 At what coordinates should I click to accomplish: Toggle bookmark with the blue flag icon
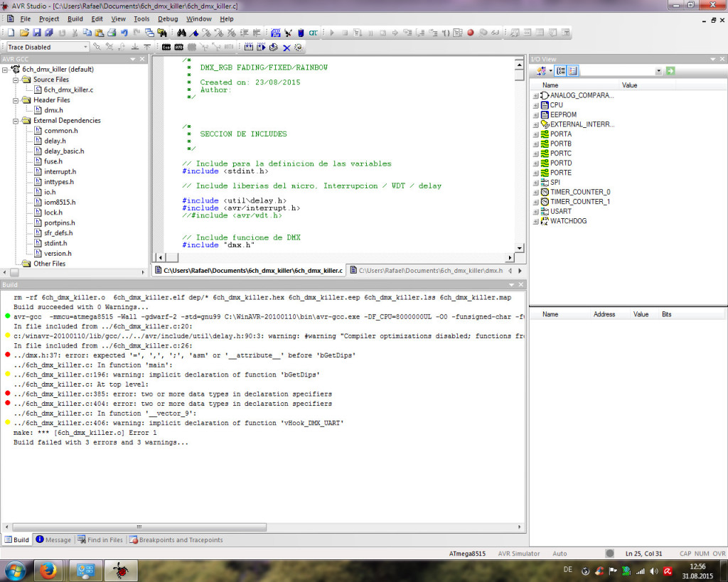(194, 33)
